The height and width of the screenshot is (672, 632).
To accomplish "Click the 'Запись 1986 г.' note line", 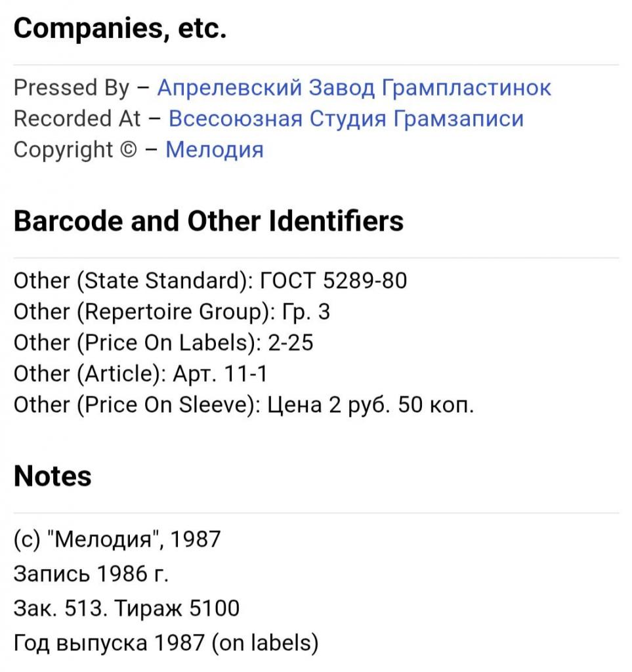I will [91, 574].
